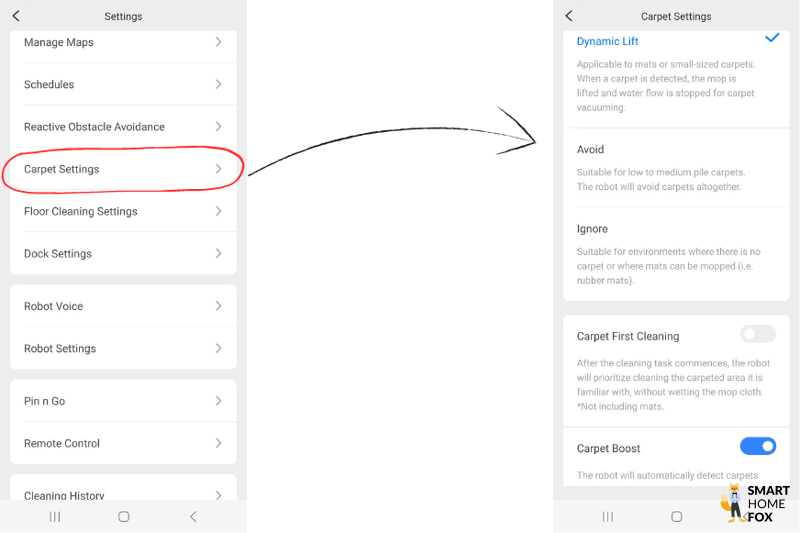Image resolution: width=800 pixels, height=533 pixels.
Task: Tap the Android recent apps icon on left phone
Action: [55, 516]
